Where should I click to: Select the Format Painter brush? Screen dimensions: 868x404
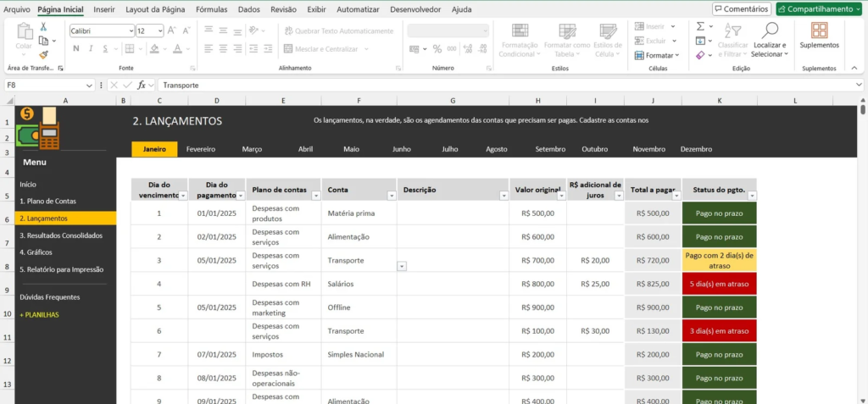pyautogui.click(x=43, y=53)
